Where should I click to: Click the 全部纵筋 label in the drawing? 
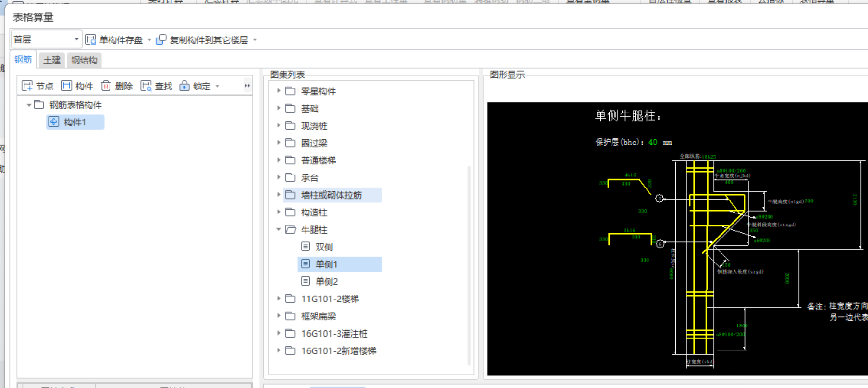point(690,156)
